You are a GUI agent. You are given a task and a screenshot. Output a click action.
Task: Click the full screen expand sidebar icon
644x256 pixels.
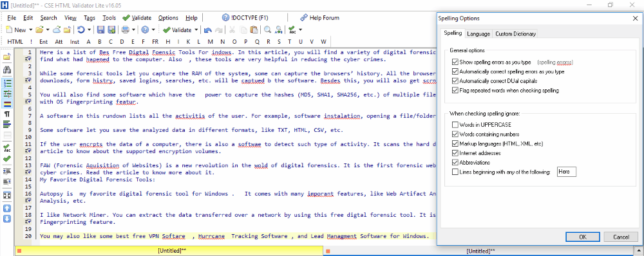(7, 196)
